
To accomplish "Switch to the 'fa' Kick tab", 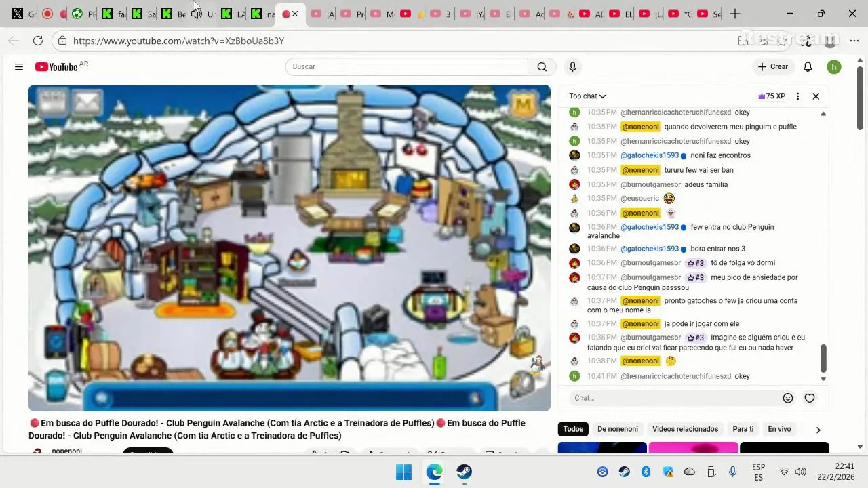I will pyautogui.click(x=113, y=14).
